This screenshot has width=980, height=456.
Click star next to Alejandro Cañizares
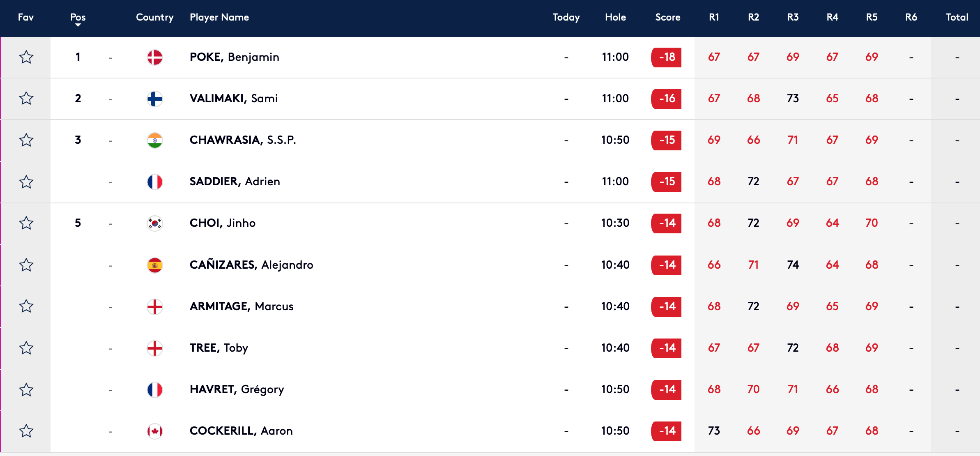(26, 265)
